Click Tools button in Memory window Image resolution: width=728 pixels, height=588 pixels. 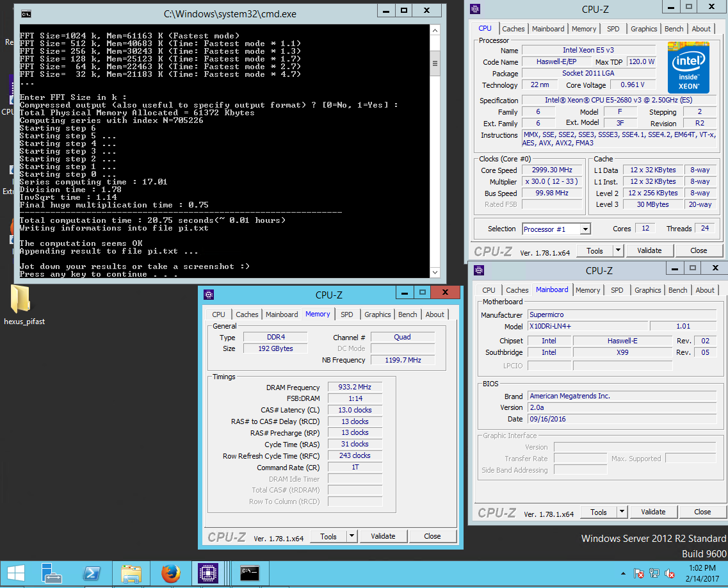click(328, 537)
